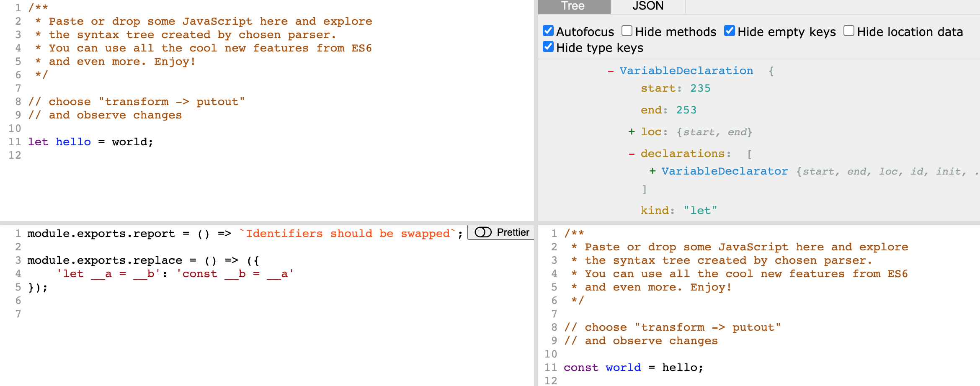Collapse the VariableDeclaration node
The image size is (980, 386).
click(x=611, y=71)
